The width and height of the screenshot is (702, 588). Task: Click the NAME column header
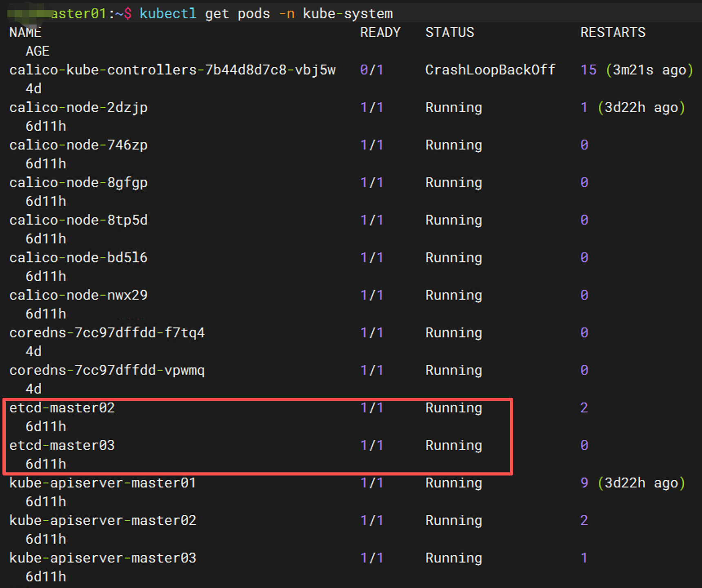(25, 32)
